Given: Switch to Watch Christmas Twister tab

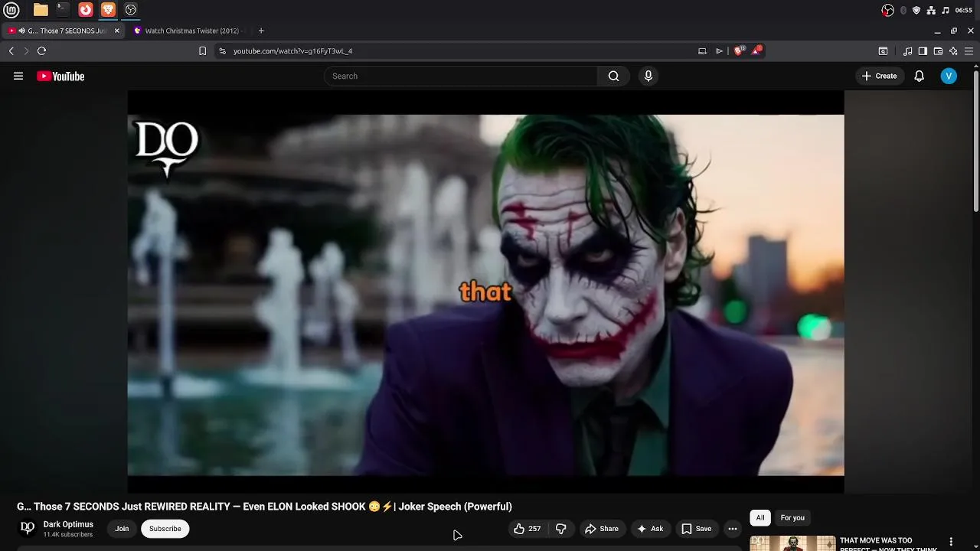Looking at the screenshot, I should (189, 31).
